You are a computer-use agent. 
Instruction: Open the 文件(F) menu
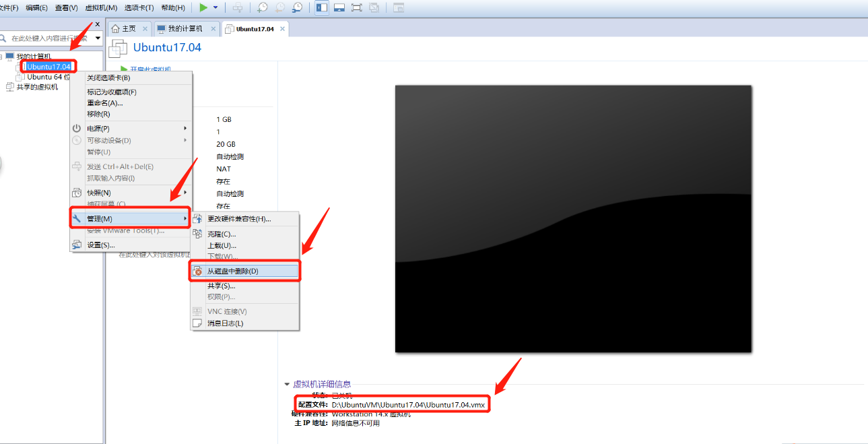[9, 7]
